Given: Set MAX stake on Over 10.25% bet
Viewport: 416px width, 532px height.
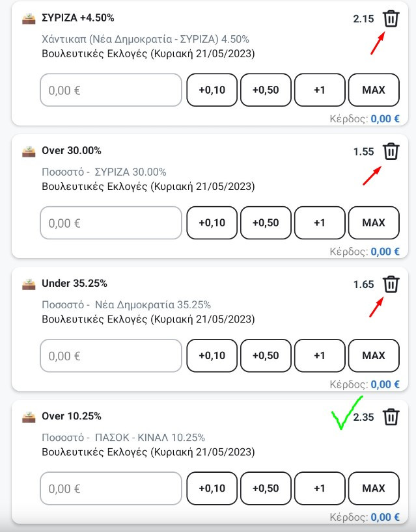Looking at the screenshot, I should tap(374, 488).
